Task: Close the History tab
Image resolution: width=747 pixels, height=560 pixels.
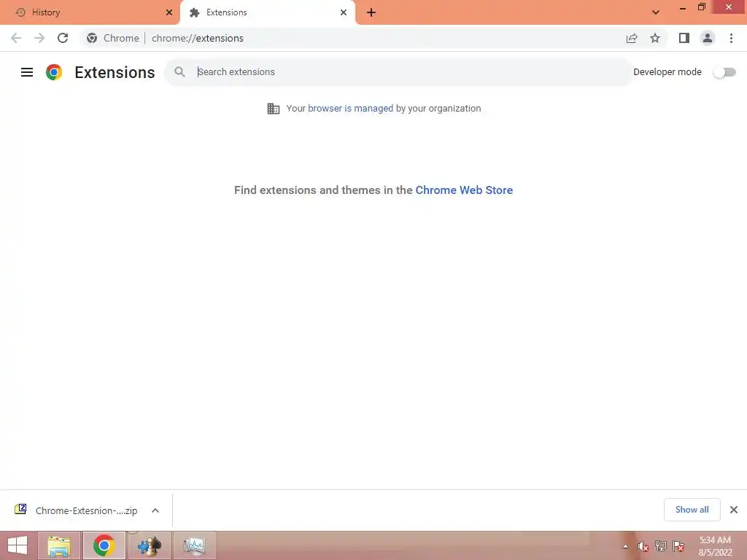Action: tap(169, 12)
